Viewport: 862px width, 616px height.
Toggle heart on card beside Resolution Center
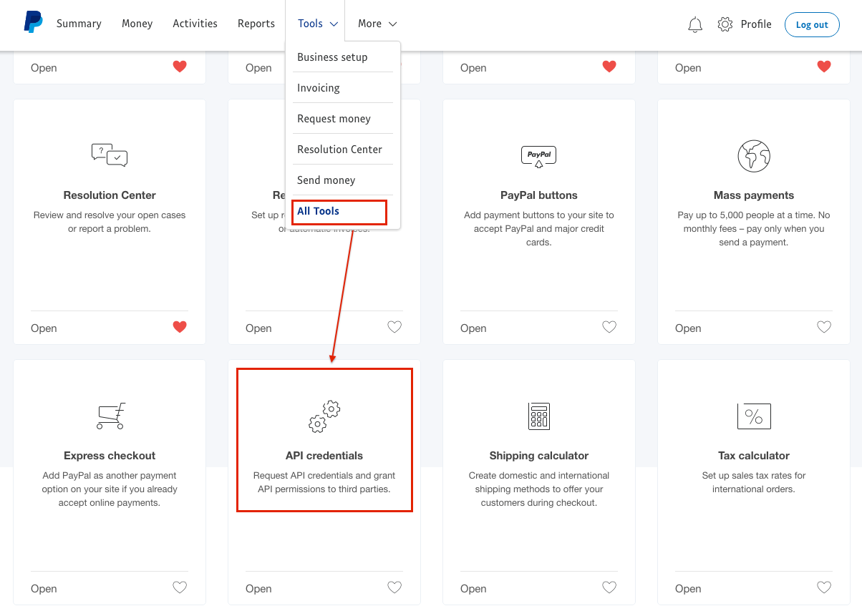394,327
